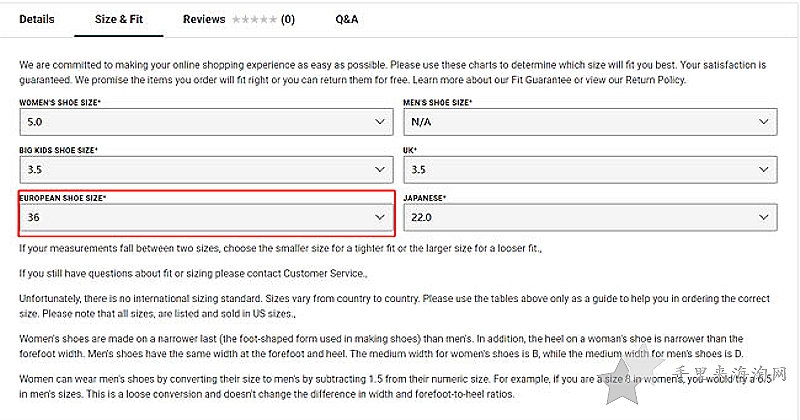This screenshot has height=420, width=800.
Task: Click the Men's Shoe Size chevron arrow
Action: [763, 122]
